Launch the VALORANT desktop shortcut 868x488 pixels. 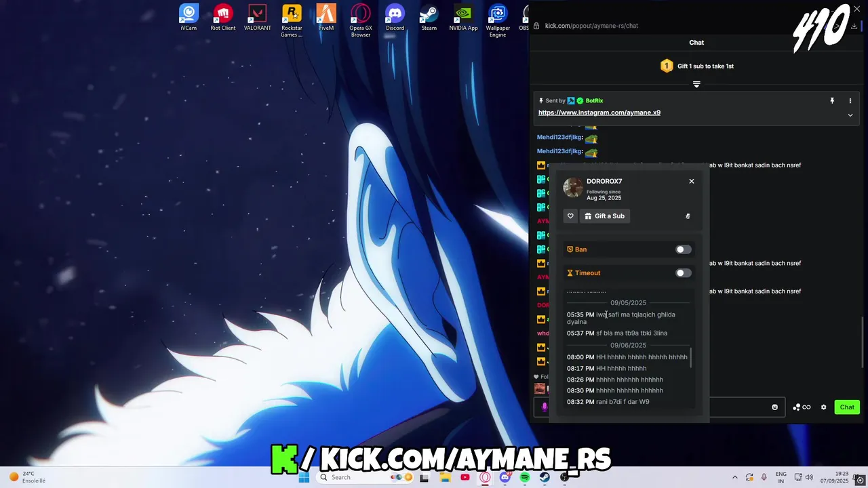tap(257, 18)
